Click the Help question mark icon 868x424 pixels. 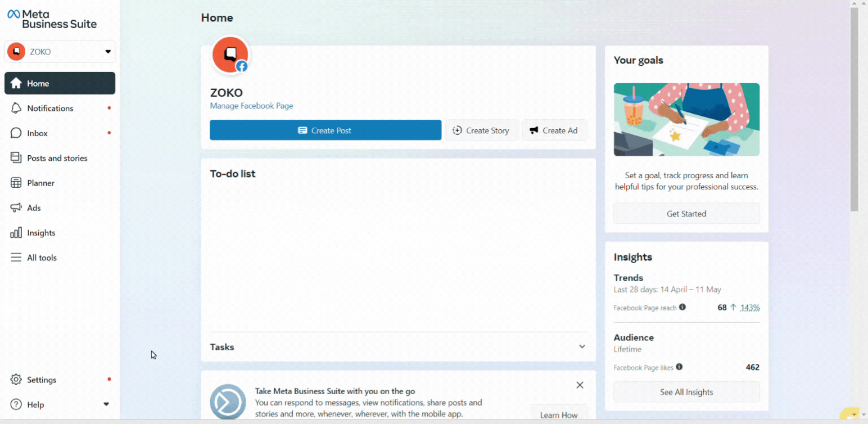pyautogui.click(x=16, y=404)
